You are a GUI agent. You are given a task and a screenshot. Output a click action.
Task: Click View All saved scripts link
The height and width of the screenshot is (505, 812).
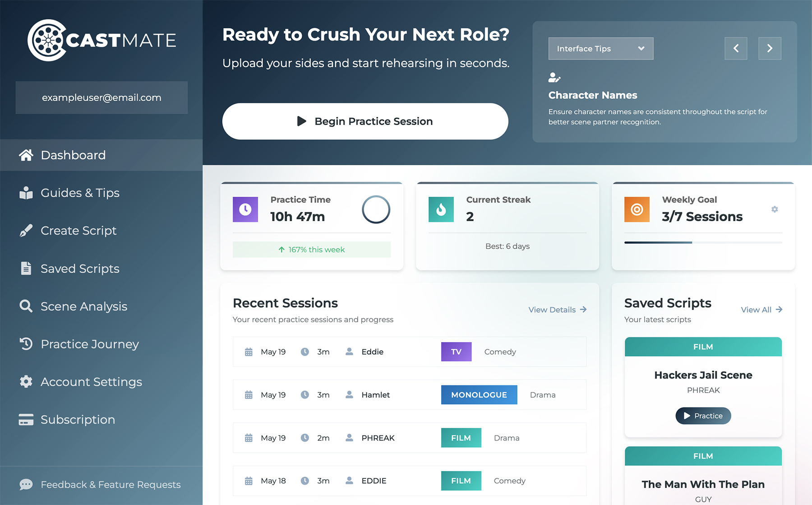pyautogui.click(x=761, y=310)
